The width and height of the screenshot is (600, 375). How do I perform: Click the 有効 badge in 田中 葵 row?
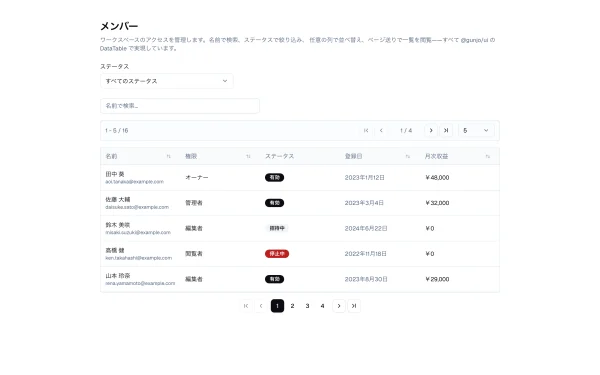click(274, 178)
